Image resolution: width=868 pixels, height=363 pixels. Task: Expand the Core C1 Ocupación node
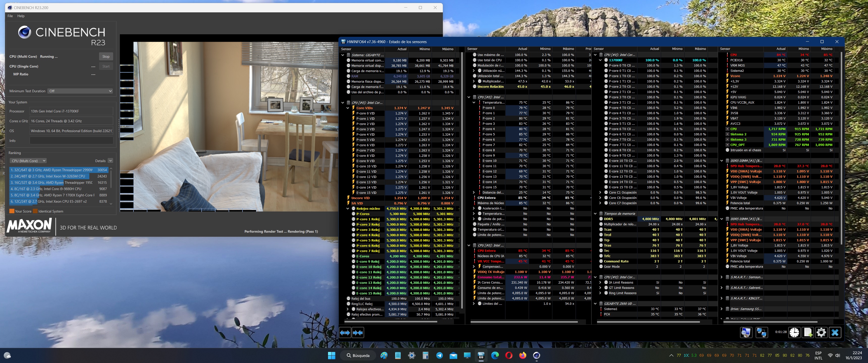pyautogui.click(x=600, y=193)
